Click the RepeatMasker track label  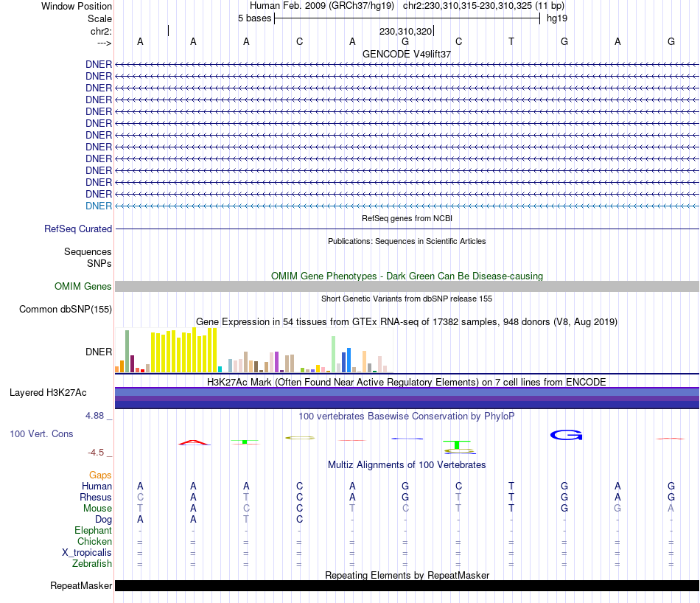[x=81, y=585]
